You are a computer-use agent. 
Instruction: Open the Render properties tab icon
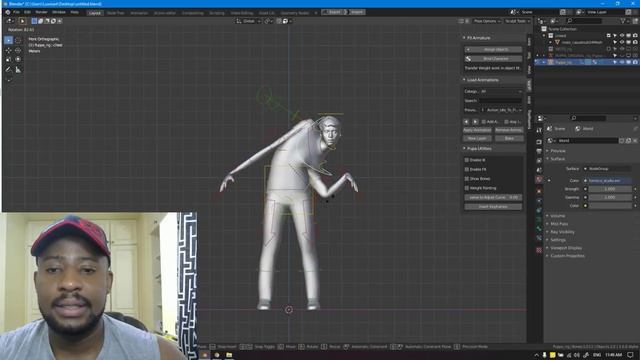click(x=539, y=142)
